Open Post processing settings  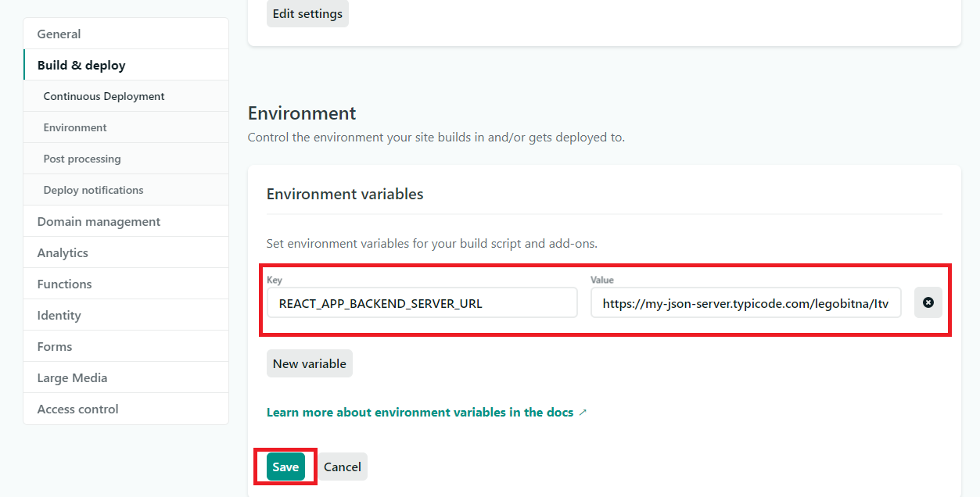(82, 159)
